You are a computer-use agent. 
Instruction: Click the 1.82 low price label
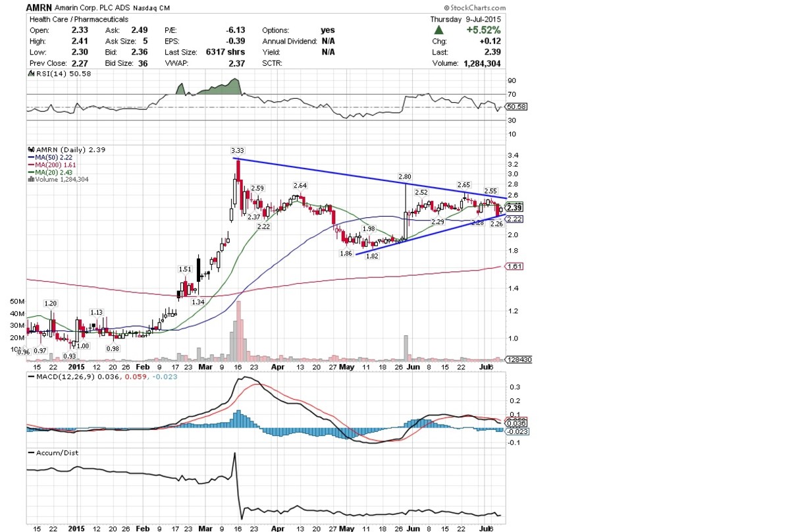371,257
